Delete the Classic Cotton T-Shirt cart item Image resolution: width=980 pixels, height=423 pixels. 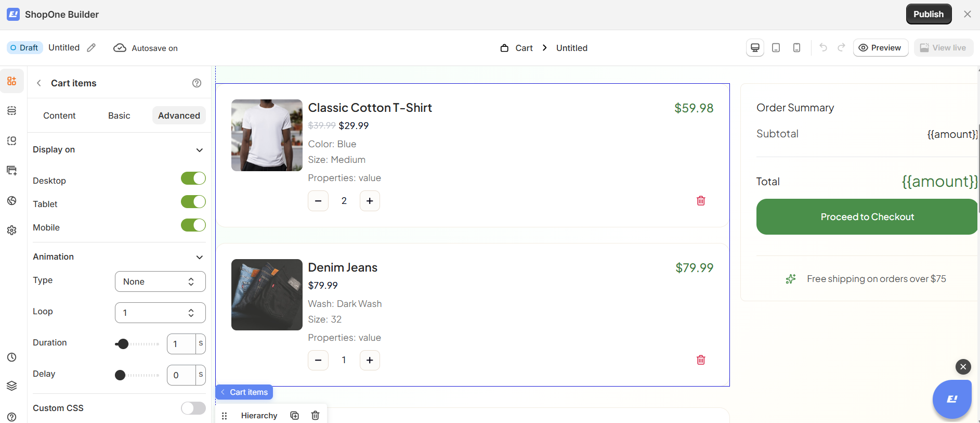[701, 201]
